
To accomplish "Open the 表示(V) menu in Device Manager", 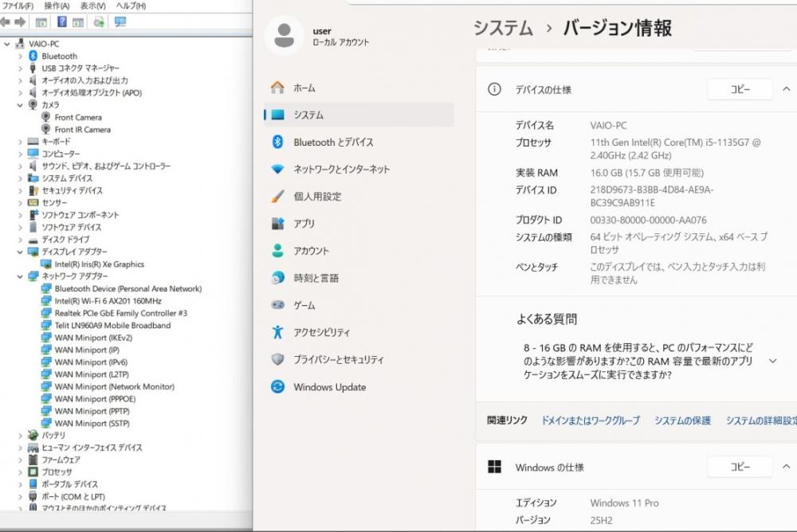I will point(92,6).
